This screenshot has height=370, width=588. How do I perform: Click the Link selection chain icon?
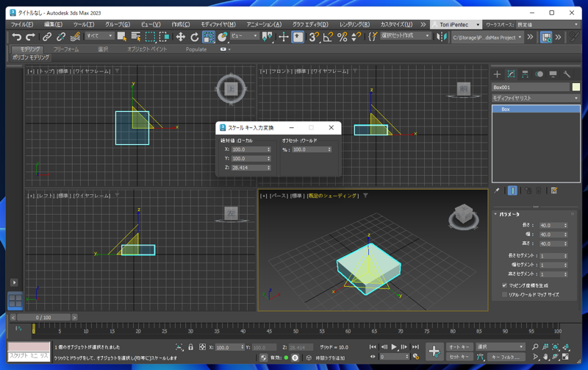pos(47,37)
